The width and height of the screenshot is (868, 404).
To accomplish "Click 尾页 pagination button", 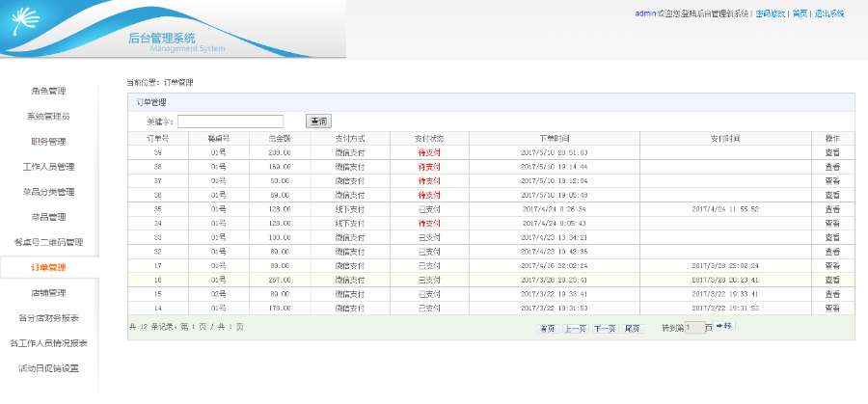I will pos(633,329).
